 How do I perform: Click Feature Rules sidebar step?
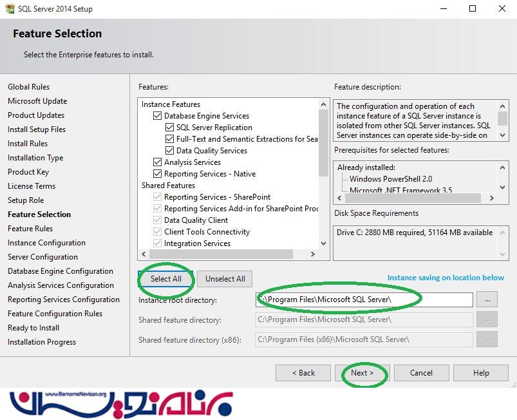(30, 229)
